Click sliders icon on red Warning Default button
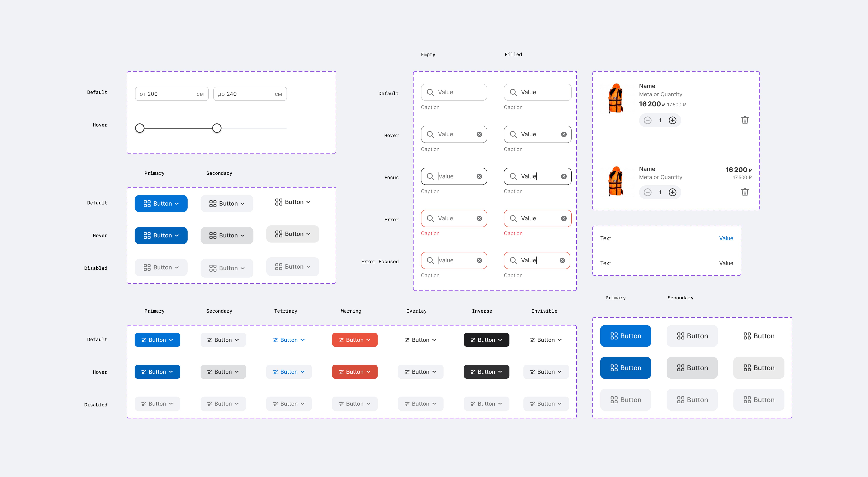This screenshot has height=477, width=868. (341, 340)
